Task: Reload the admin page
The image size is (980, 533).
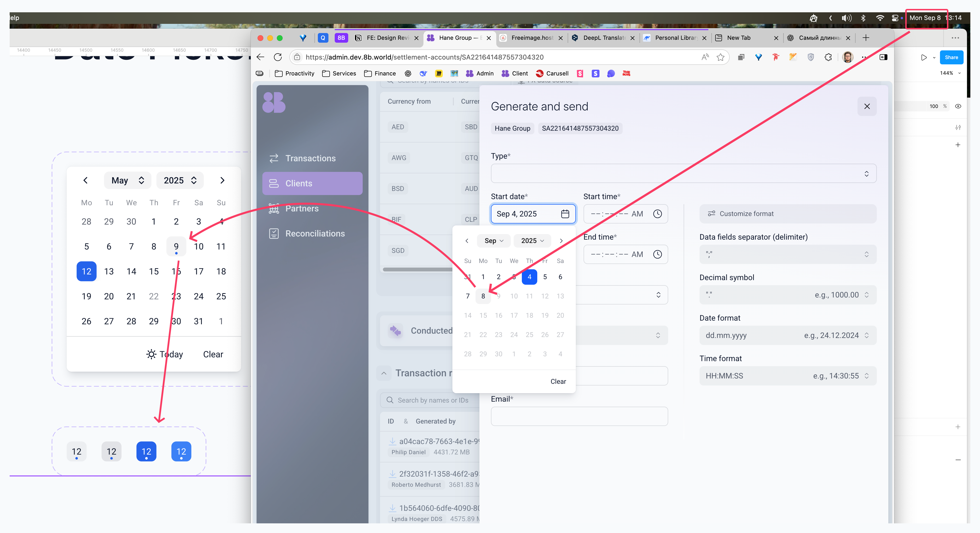Action: tap(278, 57)
